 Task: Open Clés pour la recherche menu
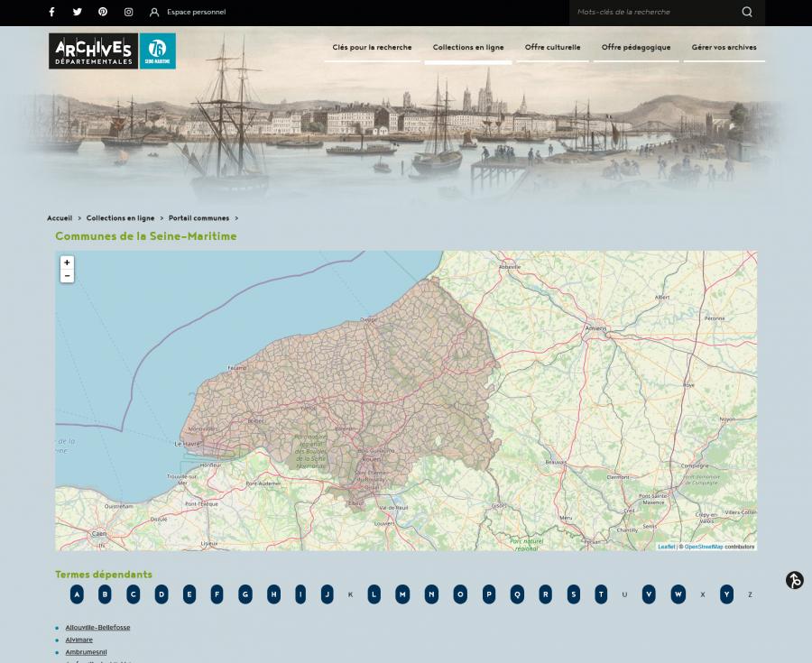tap(372, 47)
